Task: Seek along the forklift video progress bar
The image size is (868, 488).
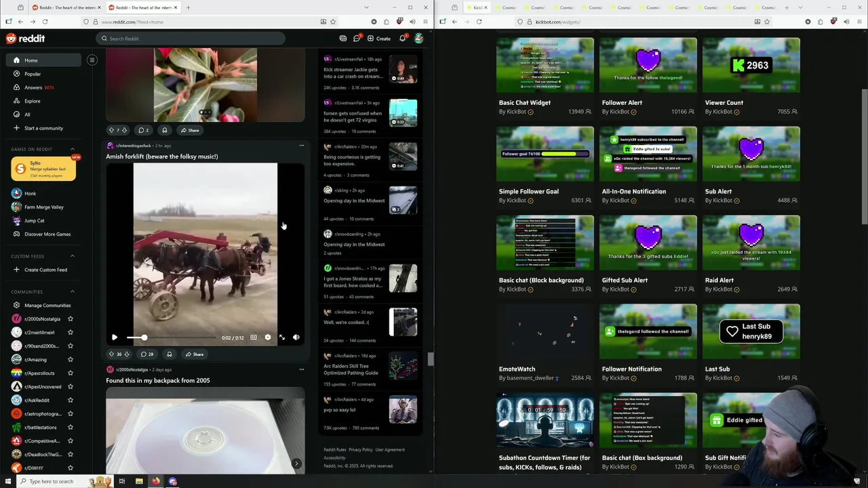Action: 171,337
